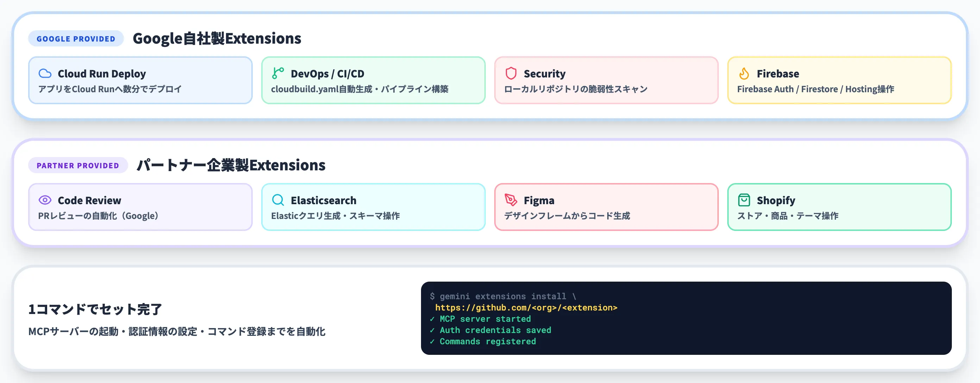The image size is (980, 383).
Task: Click the Elasticクエリ生成・スキーマ操作 description
Action: [x=335, y=216]
